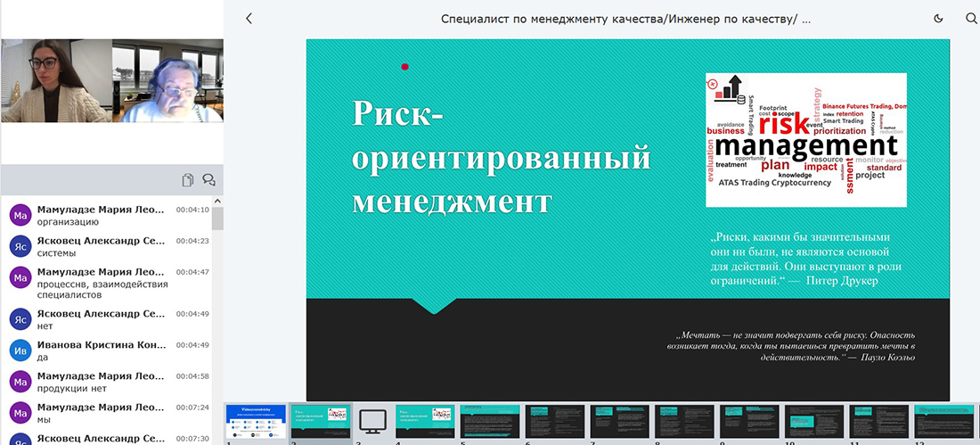Click sender name on 'продукции нет' message
980x445 pixels.
point(101,375)
